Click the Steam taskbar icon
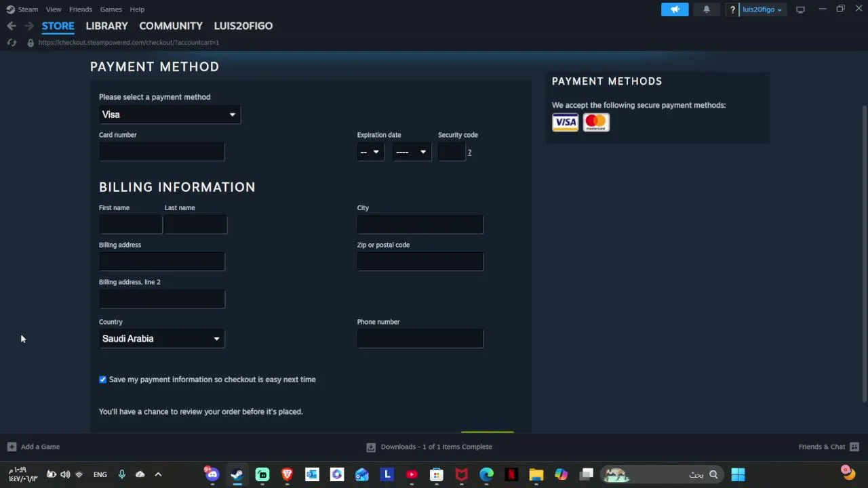 (237, 474)
